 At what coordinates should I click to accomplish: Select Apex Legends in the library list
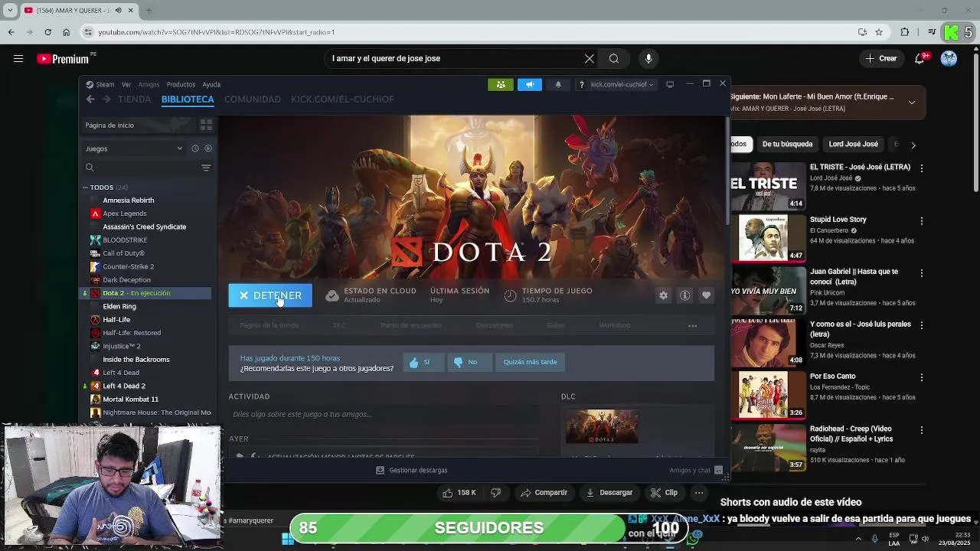[124, 214]
